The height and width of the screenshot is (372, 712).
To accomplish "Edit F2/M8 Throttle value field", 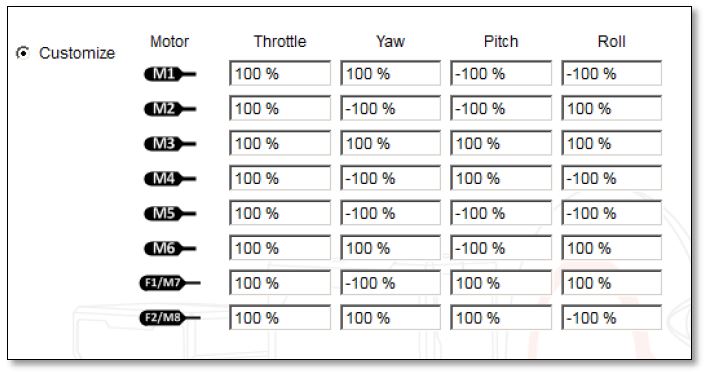I will tap(280, 317).
